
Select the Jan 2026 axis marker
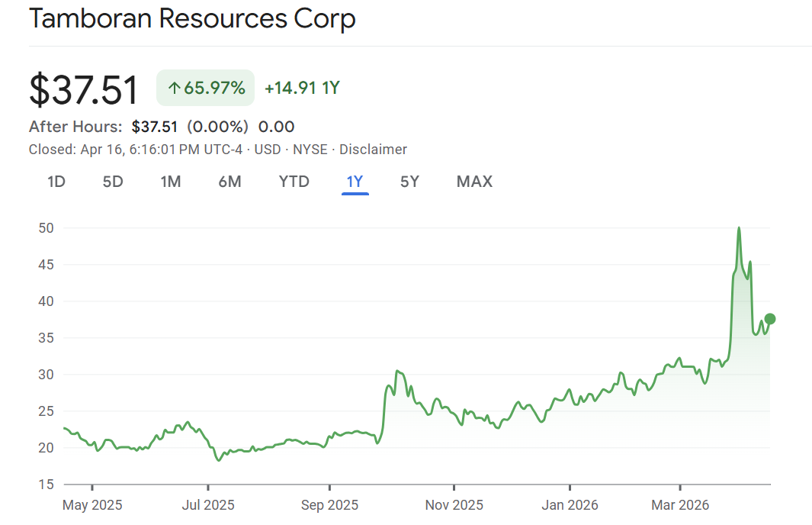pos(570,505)
